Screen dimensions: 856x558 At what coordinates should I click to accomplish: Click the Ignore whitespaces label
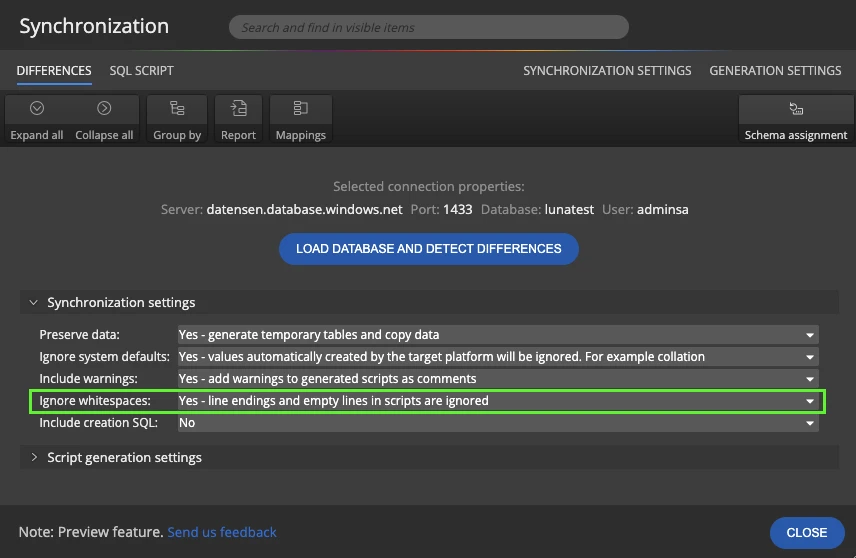95,401
